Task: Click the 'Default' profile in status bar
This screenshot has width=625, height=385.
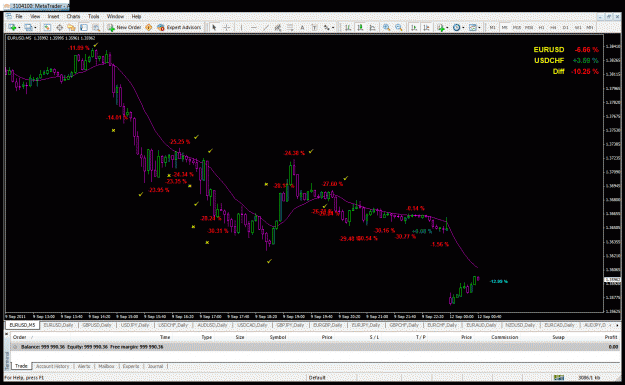Action: (x=317, y=377)
